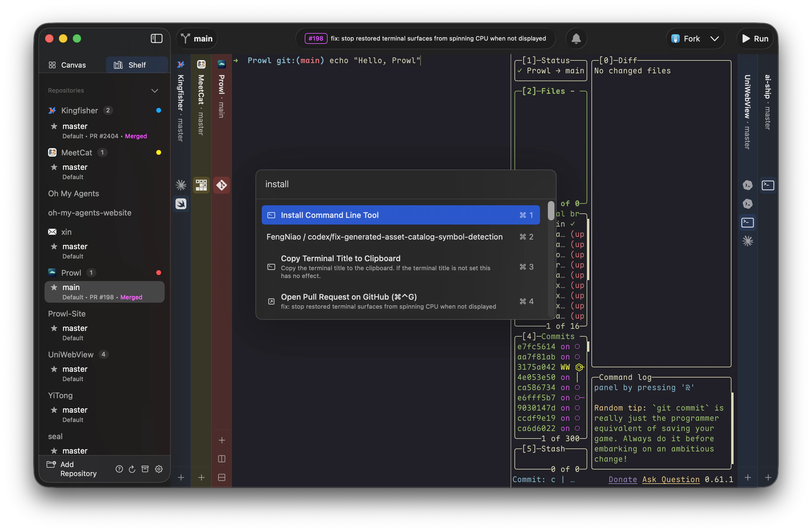Click the terminal icon in ai-ship column
Viewport: 812px width, 532px height.
(x=768, y=185)
